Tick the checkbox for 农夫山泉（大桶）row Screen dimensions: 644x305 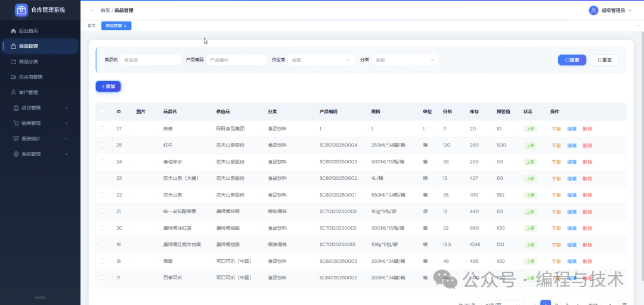click(102, 178)
